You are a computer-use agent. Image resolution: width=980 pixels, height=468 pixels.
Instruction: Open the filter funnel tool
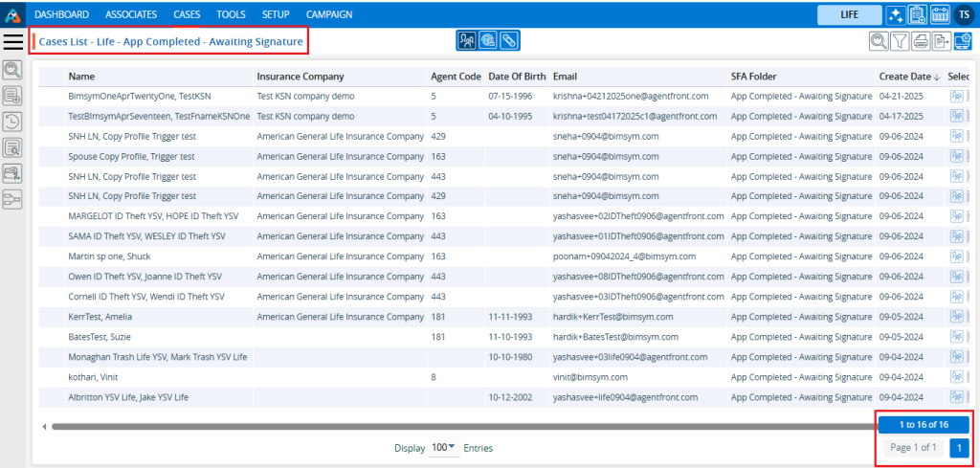(x=900, y=40)
